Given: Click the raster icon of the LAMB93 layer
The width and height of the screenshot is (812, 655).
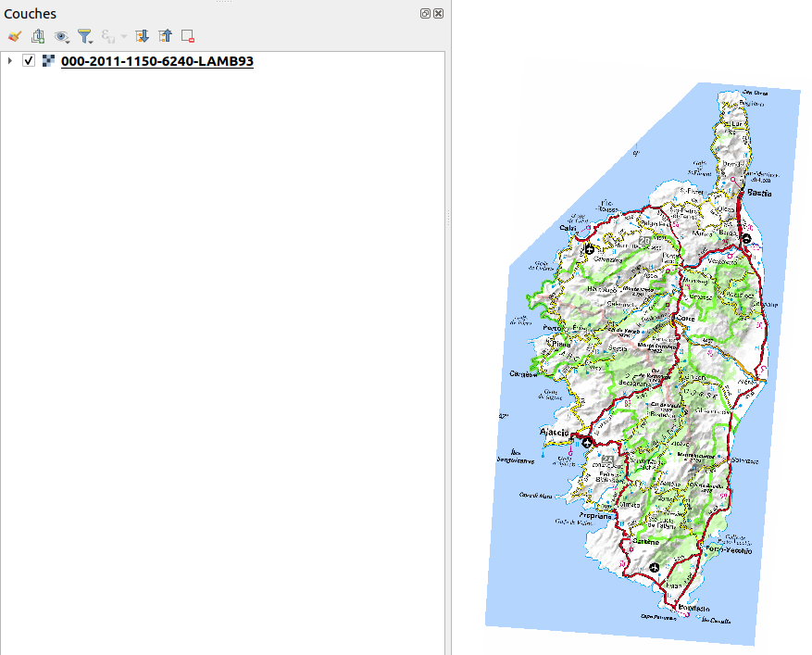Looking at the screenshot, I should click(48, 61).
